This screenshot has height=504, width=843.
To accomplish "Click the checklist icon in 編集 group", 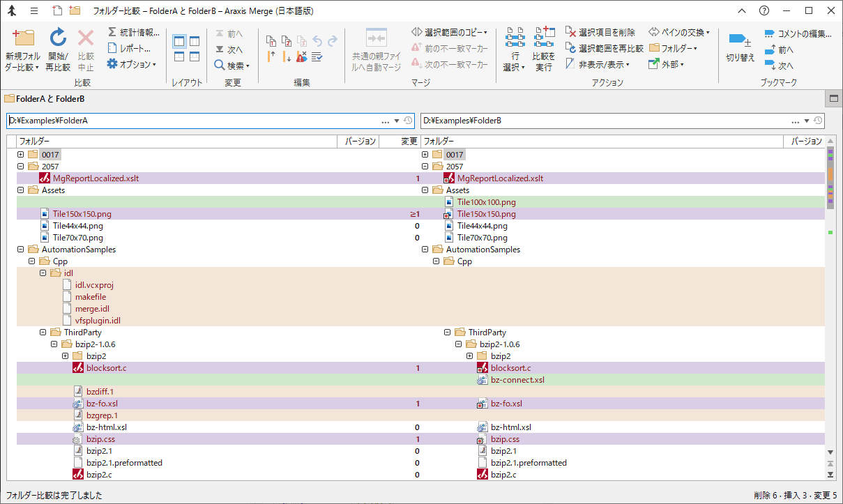I will pos(317,56).
